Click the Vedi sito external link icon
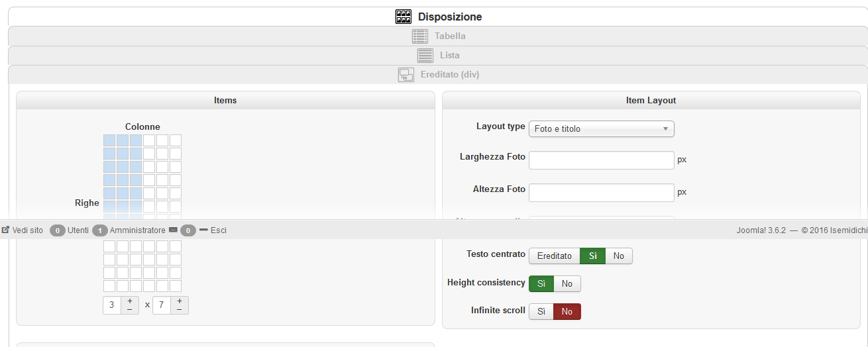This screenshot has width=868, height=347. 5,230
